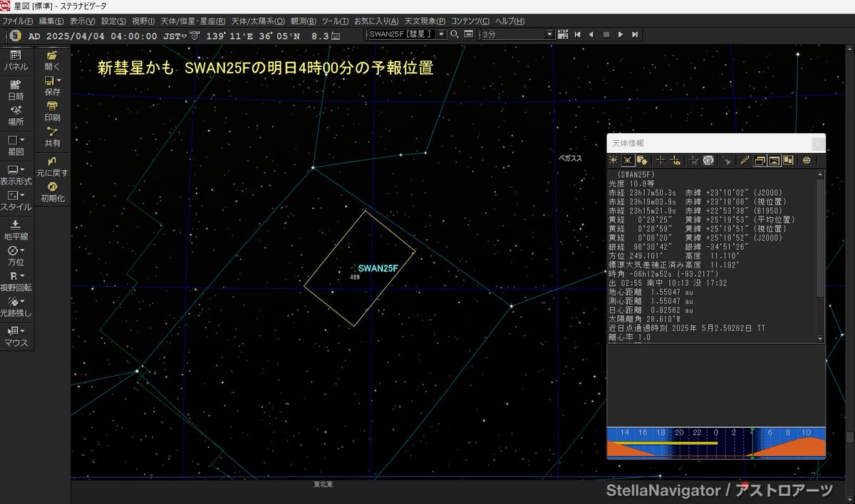Click the STEP icon in time toolbar
Viewport: 855px width, 504px height.
point(563,33)
